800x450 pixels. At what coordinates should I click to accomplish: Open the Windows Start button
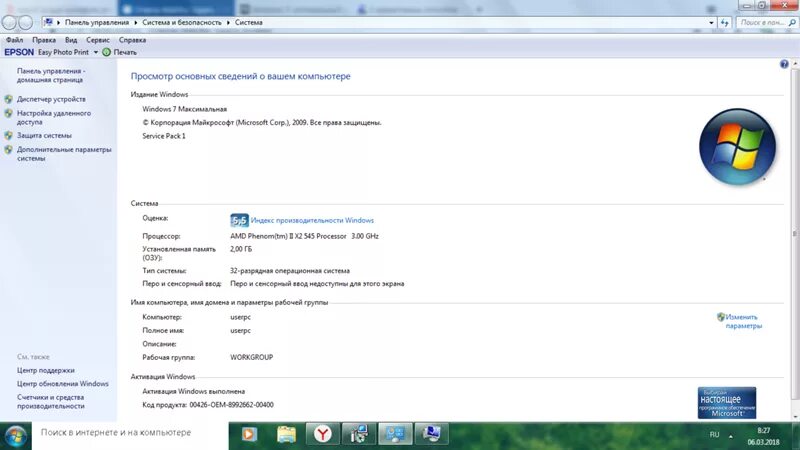pos(15,436)
